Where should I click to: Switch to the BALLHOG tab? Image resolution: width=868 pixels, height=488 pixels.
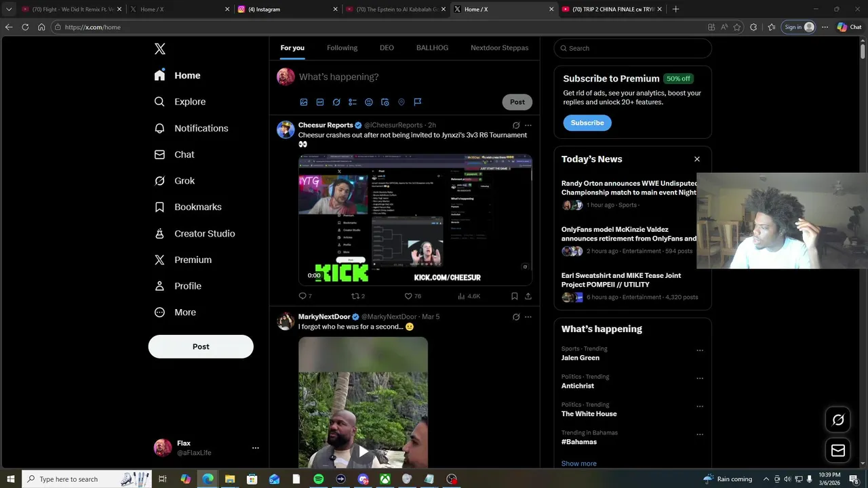coord(432,48)
